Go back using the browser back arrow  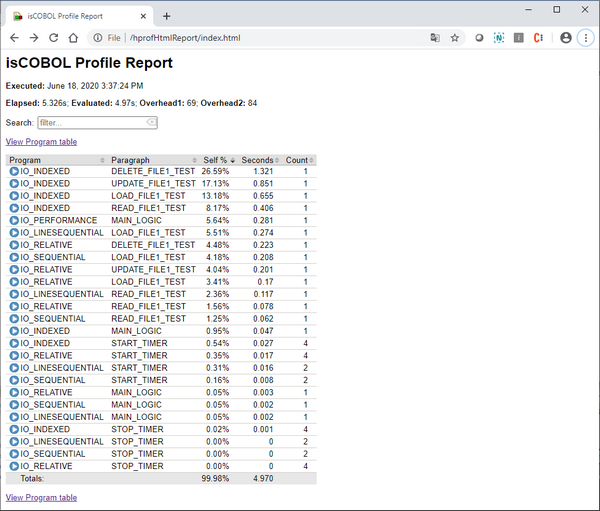[15, 38]
